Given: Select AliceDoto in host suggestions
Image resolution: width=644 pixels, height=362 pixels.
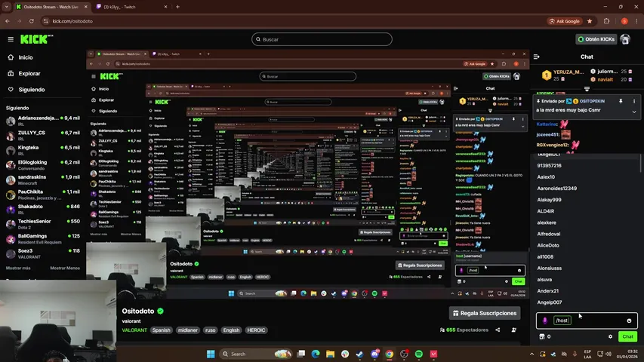Looking at the screenshot, I should pos(548,245).
